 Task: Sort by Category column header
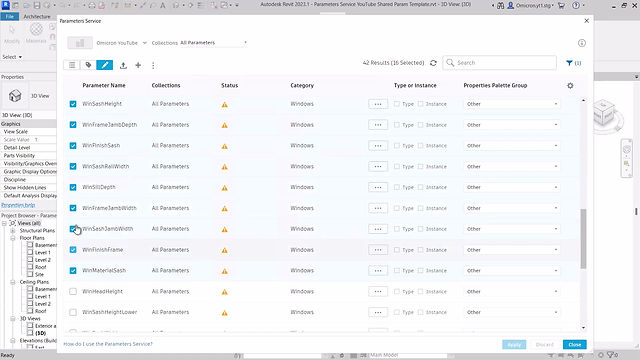302,85
